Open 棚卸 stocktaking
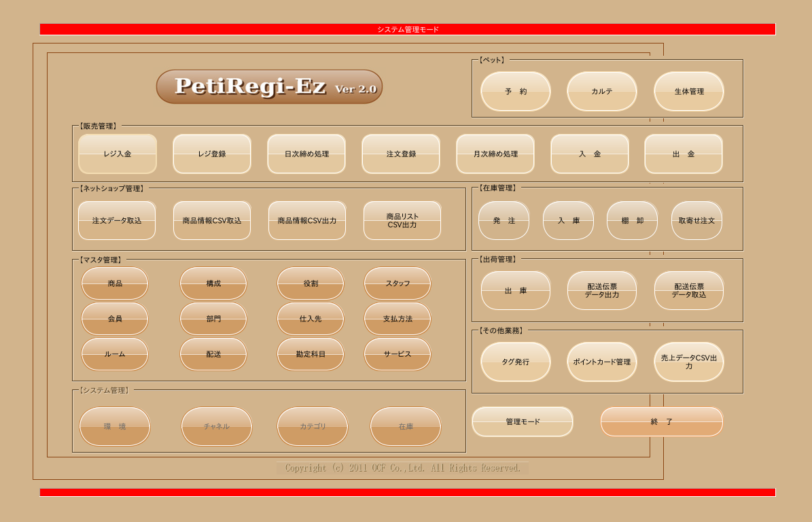The width and height of the screenshot is (812, 522). point(633,221)
